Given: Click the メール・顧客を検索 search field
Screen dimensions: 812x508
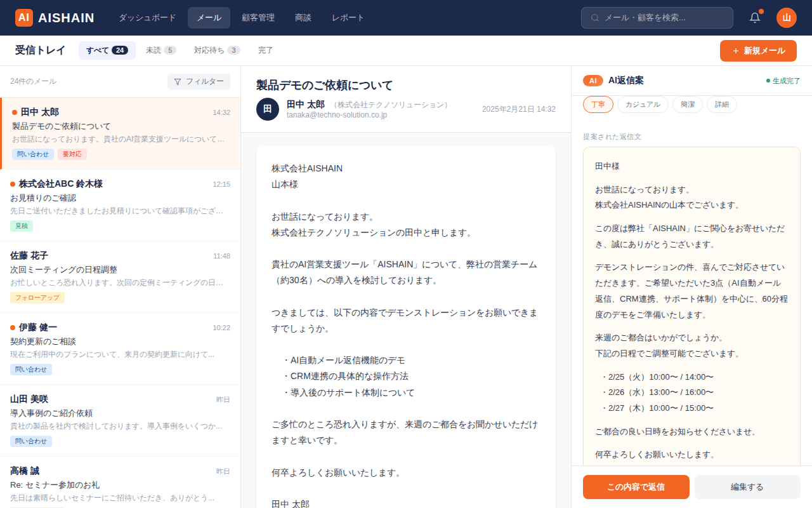Looking at the screenshot, I should [x=657, y=18].
